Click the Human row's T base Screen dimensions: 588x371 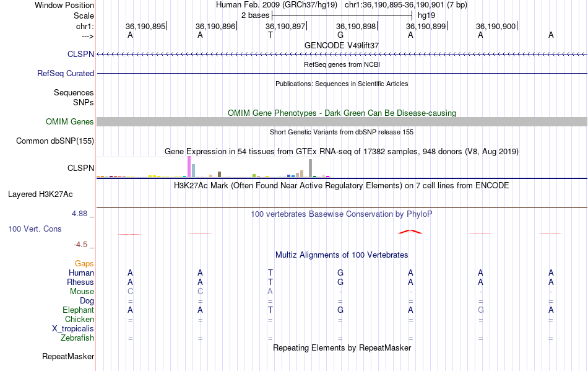270,273
